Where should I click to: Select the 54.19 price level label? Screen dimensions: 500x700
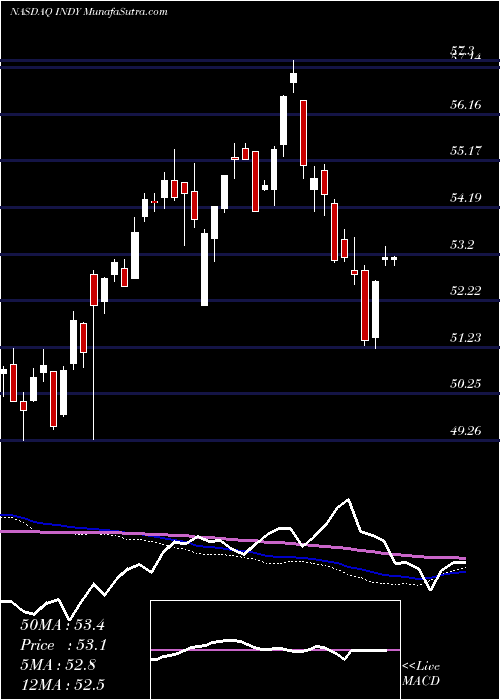(x=466, y=197)
